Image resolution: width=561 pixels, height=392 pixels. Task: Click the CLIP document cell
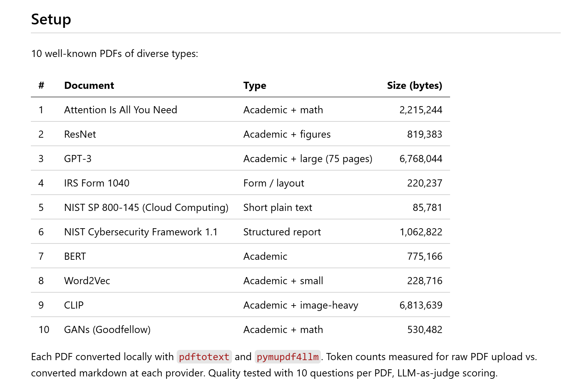(x=74, y=305)
